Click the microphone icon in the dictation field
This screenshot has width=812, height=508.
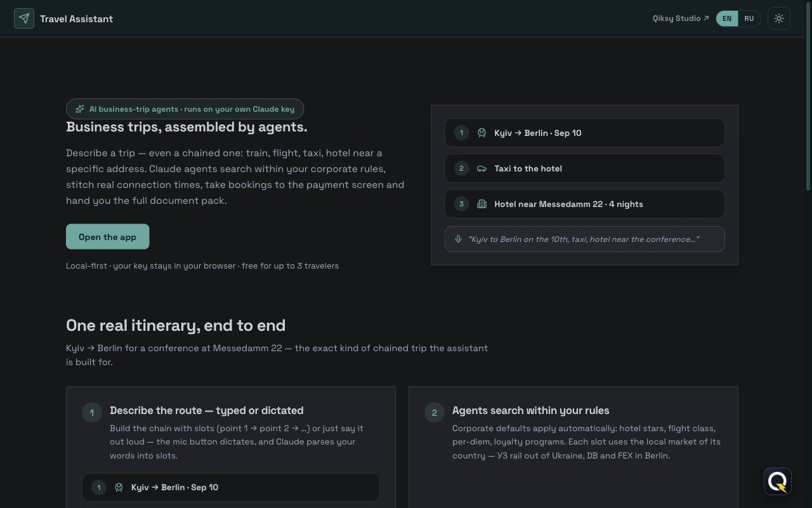pos(458,239)
